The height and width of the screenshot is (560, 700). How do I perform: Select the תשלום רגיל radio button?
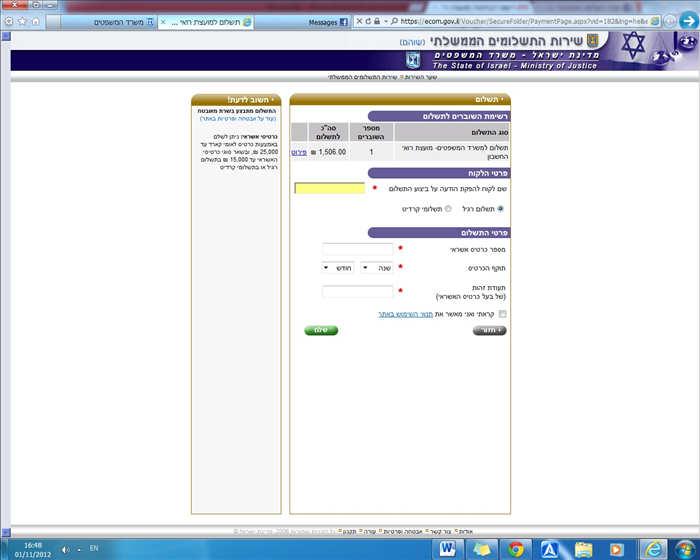pyautogui.click(x=501, y=209)
